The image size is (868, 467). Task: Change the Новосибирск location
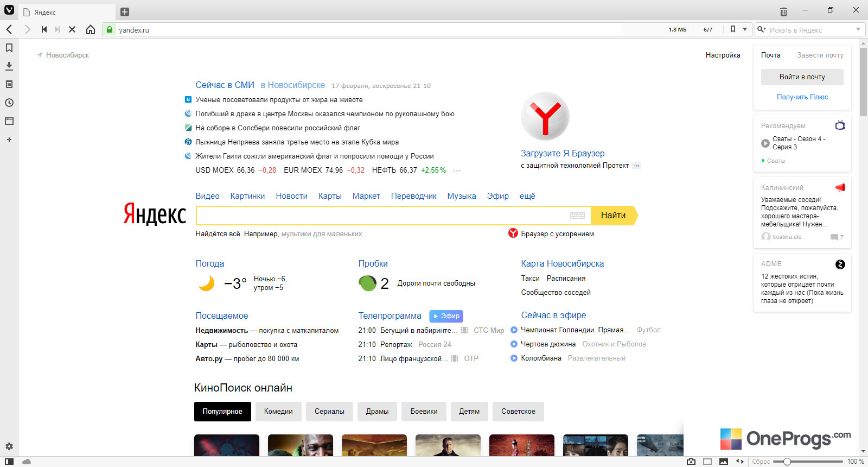tap(63, 55)
